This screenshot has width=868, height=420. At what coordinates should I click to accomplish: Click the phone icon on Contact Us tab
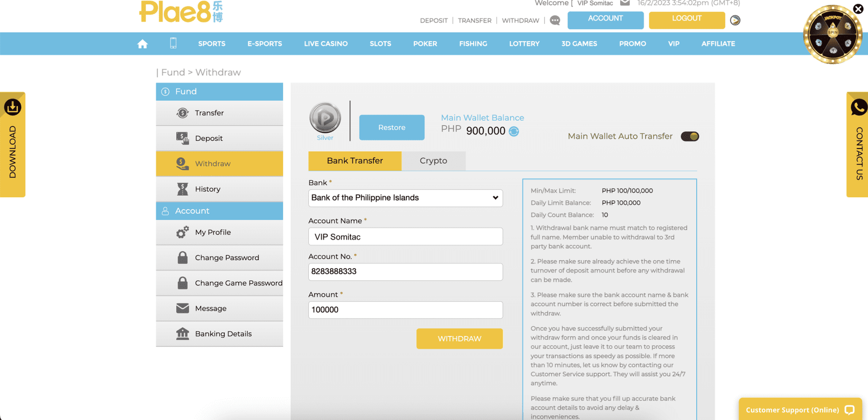pyautogui.click(x=859, y=107)
